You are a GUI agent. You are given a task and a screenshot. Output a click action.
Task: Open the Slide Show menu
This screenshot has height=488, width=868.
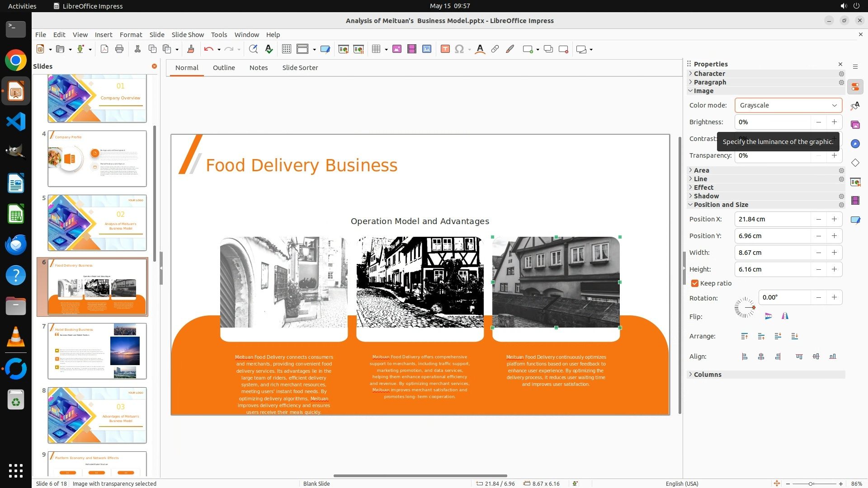(188, 34)
